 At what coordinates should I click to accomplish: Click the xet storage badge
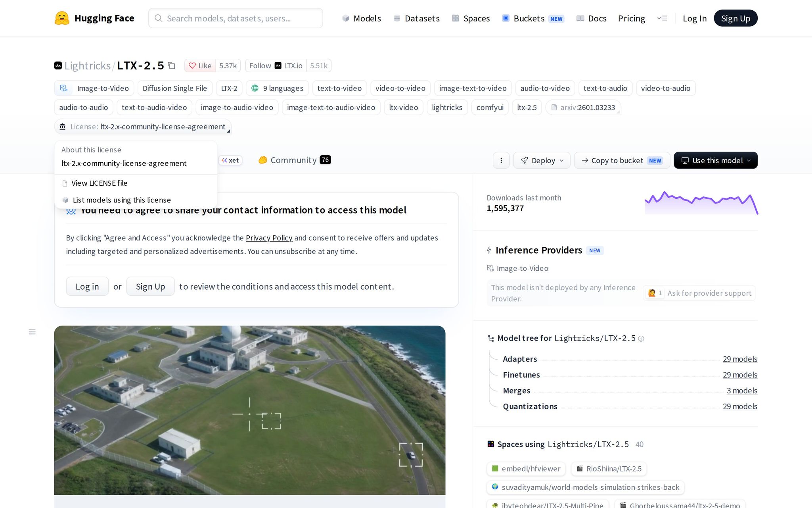tap(230, 160)
